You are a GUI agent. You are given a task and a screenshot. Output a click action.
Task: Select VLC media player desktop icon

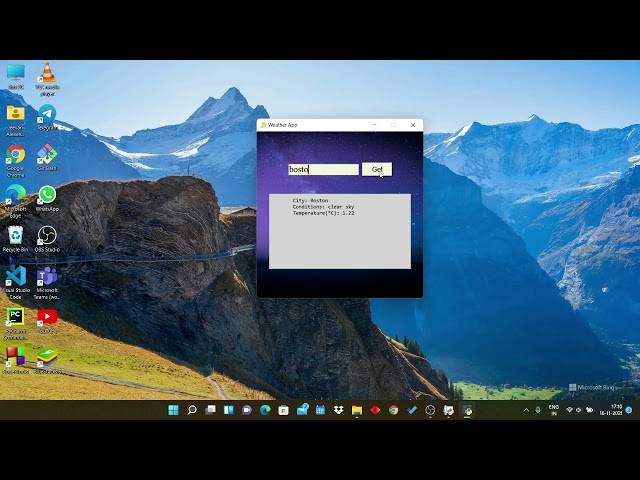click(x=47, y=80)
